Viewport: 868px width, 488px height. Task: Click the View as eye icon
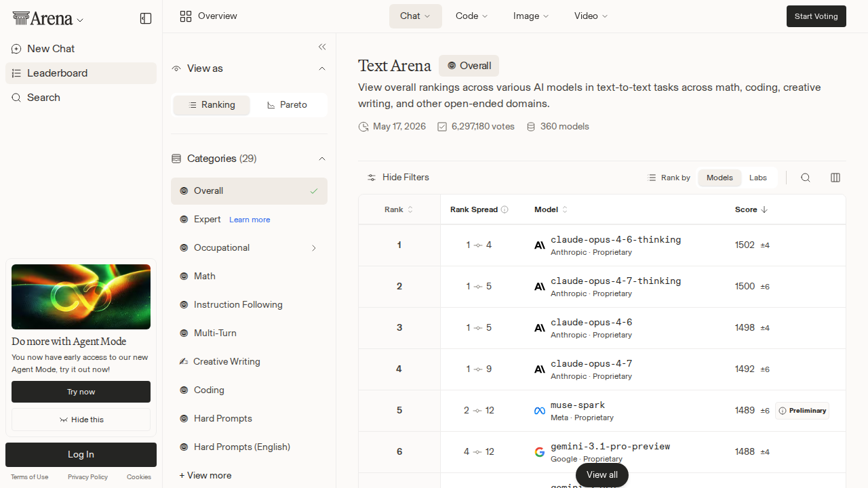click(176, 68)
